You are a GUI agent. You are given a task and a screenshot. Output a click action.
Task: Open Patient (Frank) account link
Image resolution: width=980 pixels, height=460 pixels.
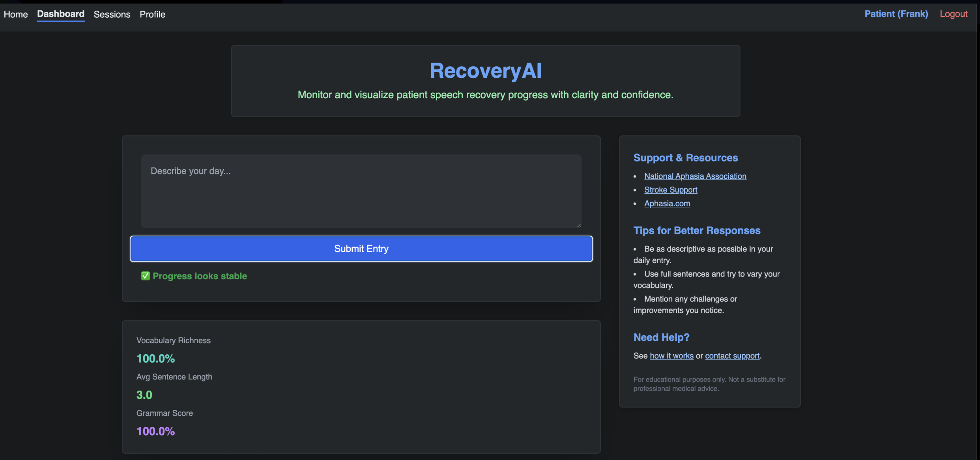[x=896, y=14]
